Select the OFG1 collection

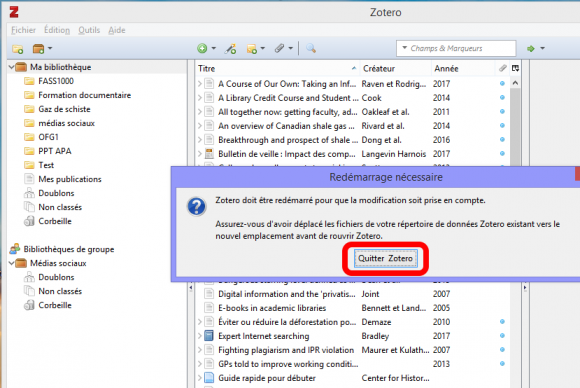pyautogui.click(x=48, y=137)
